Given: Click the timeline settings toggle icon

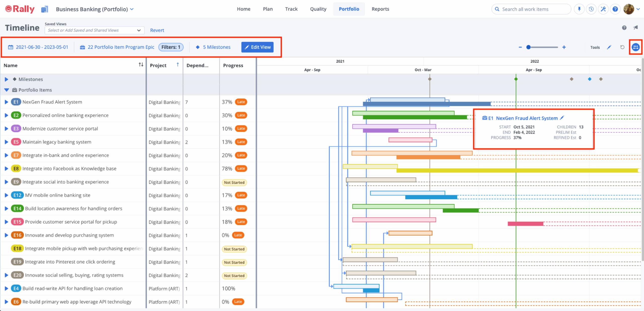Looking at the screenshot, I should coord(635,47).
